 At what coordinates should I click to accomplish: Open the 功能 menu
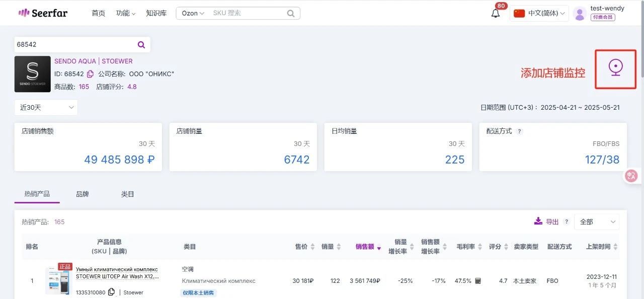126,13
